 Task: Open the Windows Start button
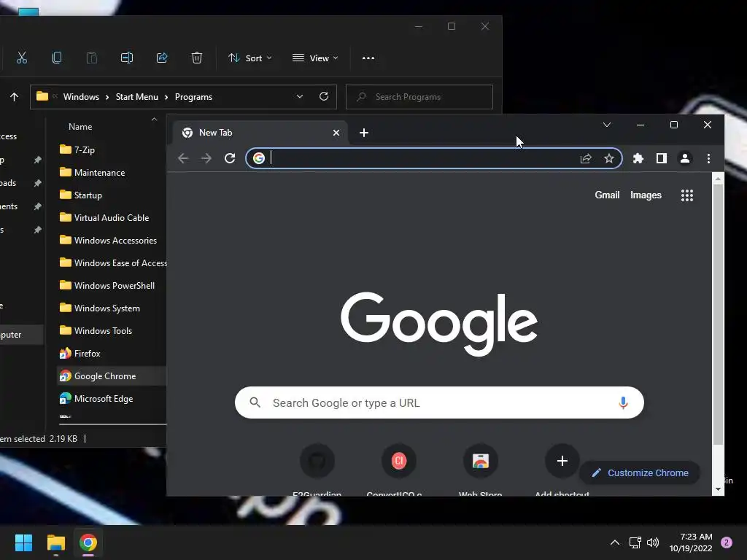point(23,542)
